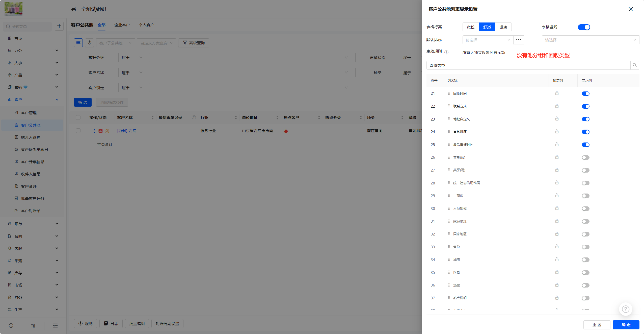Enable display of 热点说明 column
This screenshot has width=644, height=334.
tap(585, 298)
